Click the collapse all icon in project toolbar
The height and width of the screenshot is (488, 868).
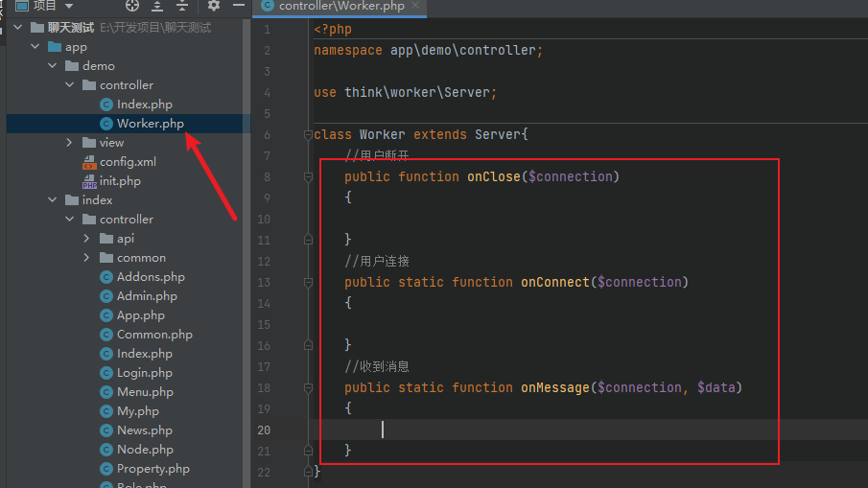[x=182, y=6]
